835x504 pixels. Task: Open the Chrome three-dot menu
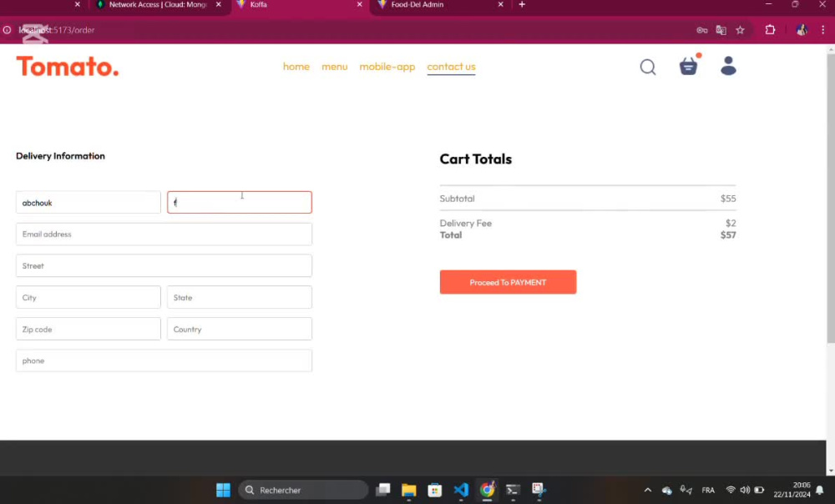pyautogui.click(x=822, y=30)
